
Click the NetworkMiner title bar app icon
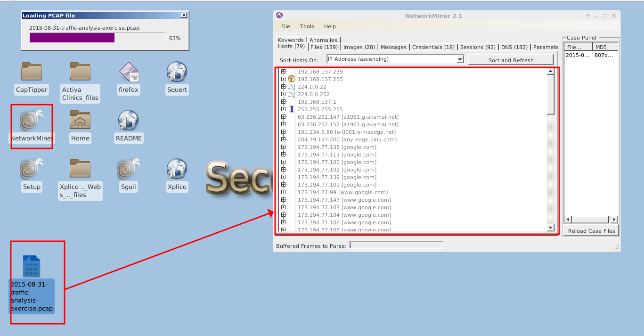tap(279, 16)
